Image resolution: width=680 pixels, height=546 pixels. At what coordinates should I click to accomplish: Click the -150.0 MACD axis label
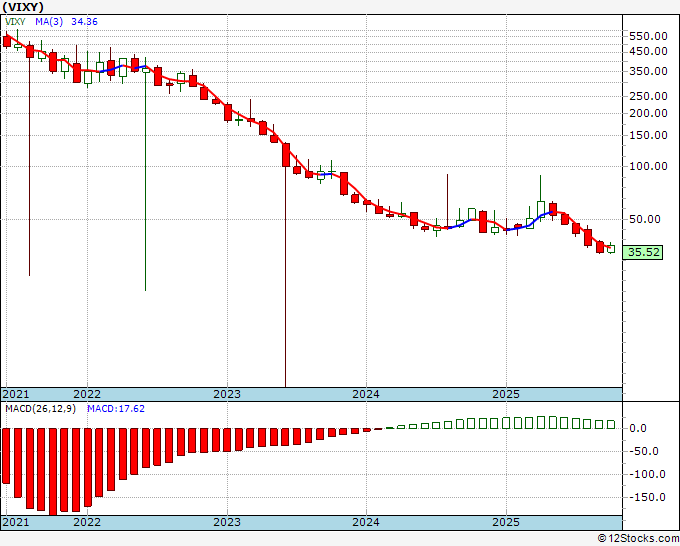647,497
